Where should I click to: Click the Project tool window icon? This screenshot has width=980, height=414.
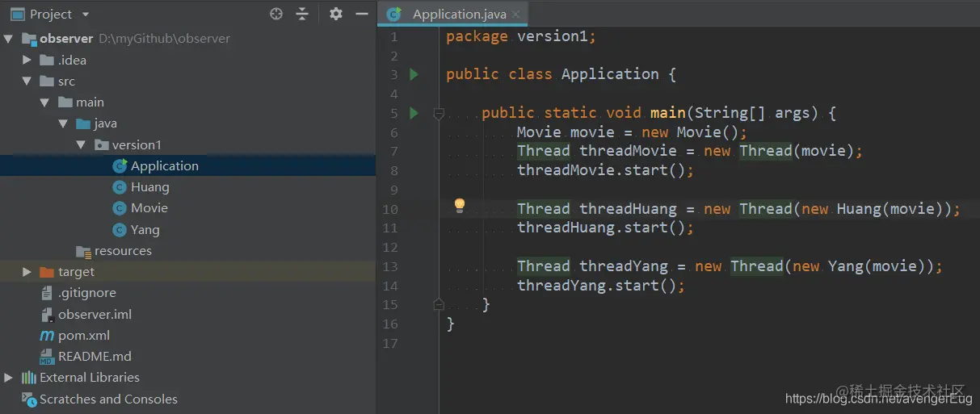point(17,15)
